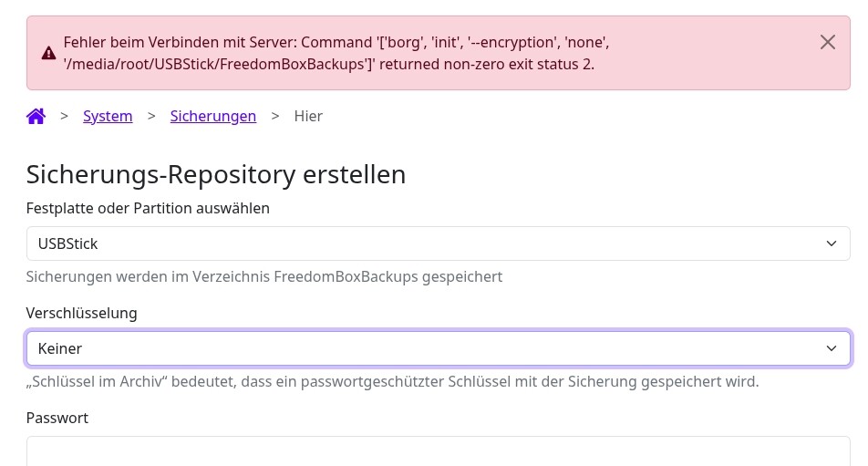Screen dimensions: 868x466
Task: Click the separator arrow between System and Sicherungen
Action: click(x=151, y=116)
